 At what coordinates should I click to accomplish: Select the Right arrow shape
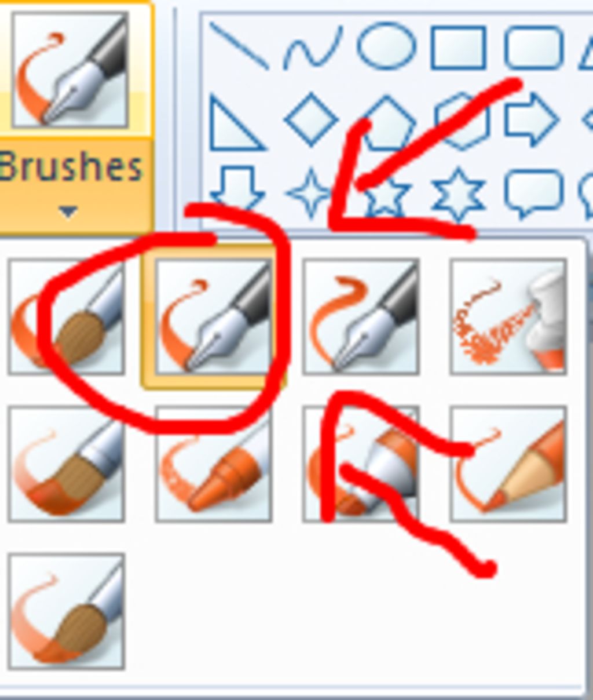[x=531, y=119]
